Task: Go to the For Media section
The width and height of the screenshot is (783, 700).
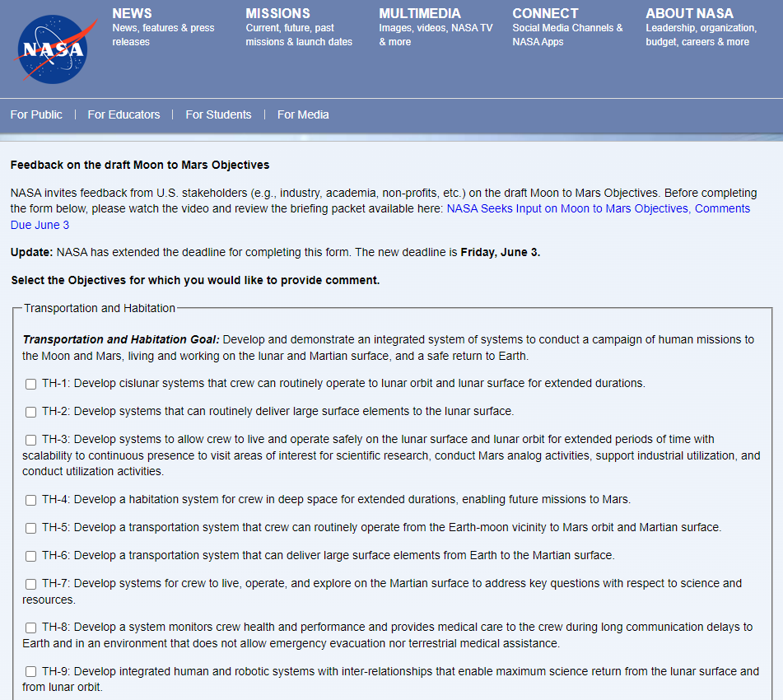Action: point(303,114)
